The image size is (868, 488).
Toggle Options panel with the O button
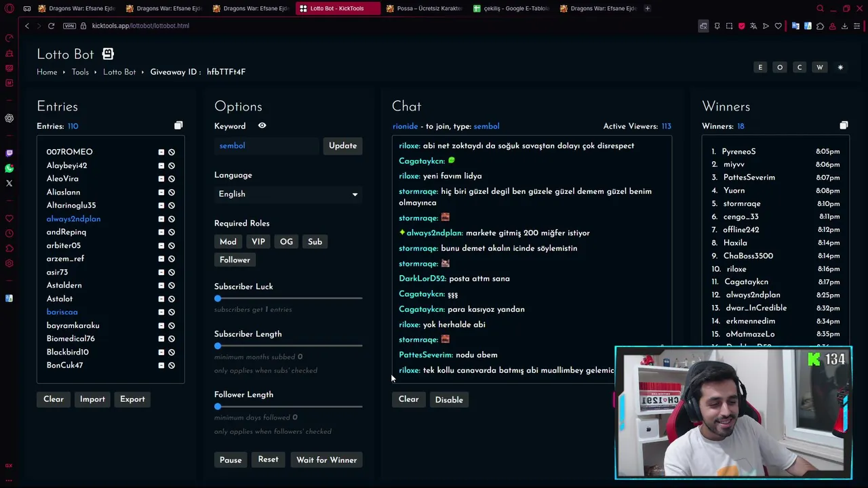780,67
